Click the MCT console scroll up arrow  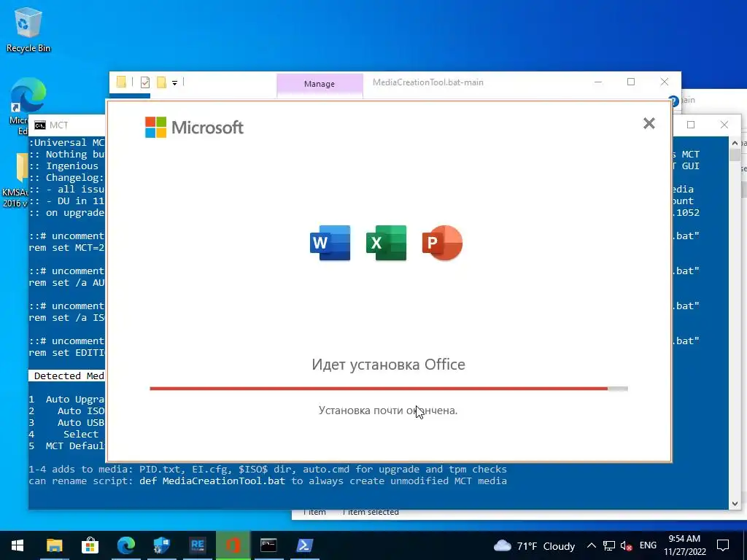tap(735, 143)
